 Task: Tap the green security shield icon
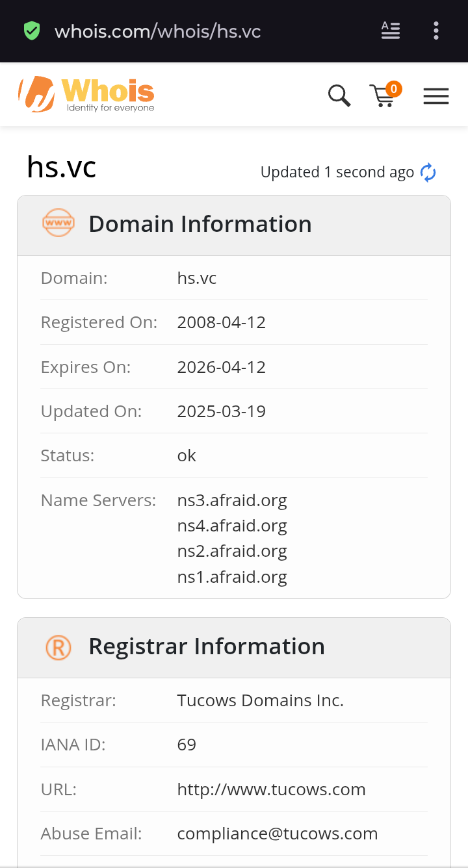coord(32,31)
